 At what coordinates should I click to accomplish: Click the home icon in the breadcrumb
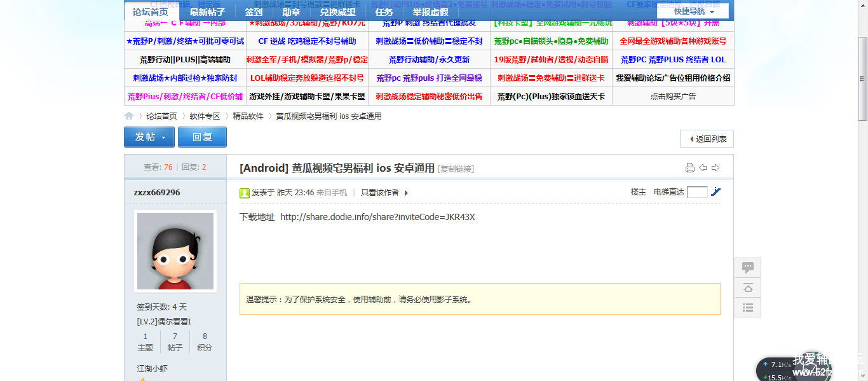[x=129, y=116]
